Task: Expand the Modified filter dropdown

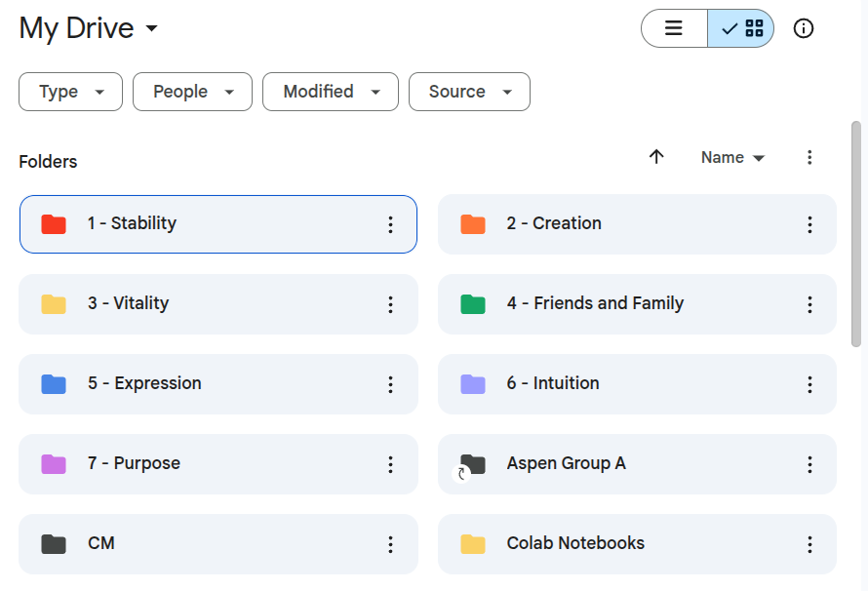Action: 331,92
